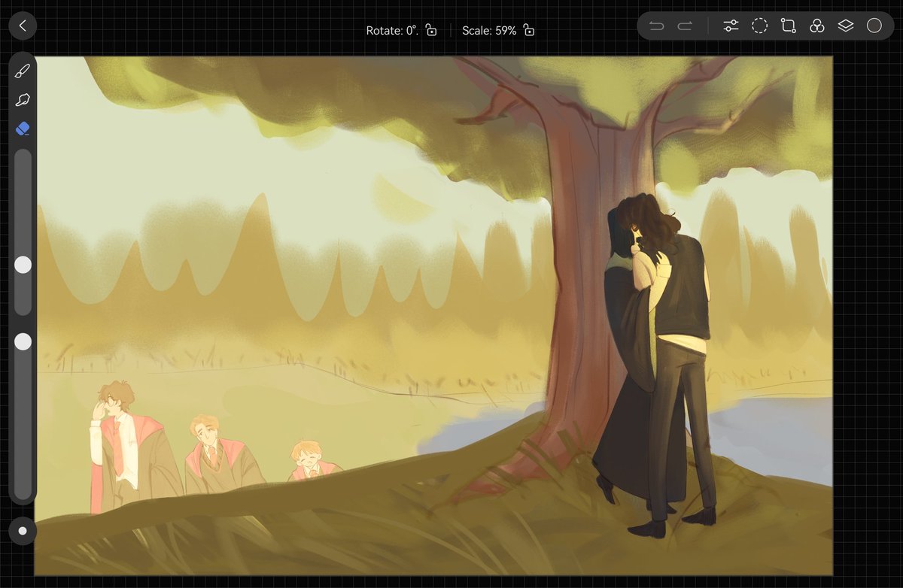Open the color filters icon
The image size is (903, 588).
pyautogui.click(x=817, y=26)
